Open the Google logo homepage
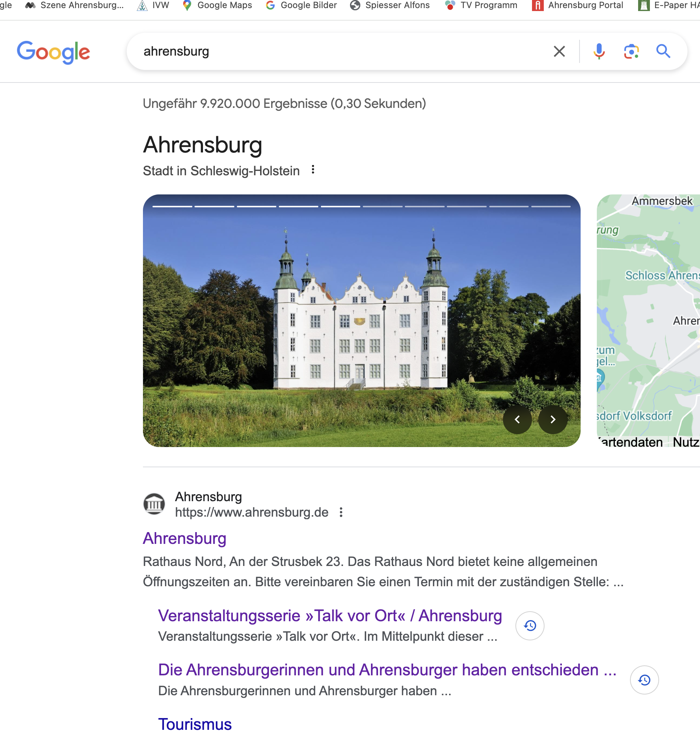Viewport: 700px width, 735px height. point(53,52)
